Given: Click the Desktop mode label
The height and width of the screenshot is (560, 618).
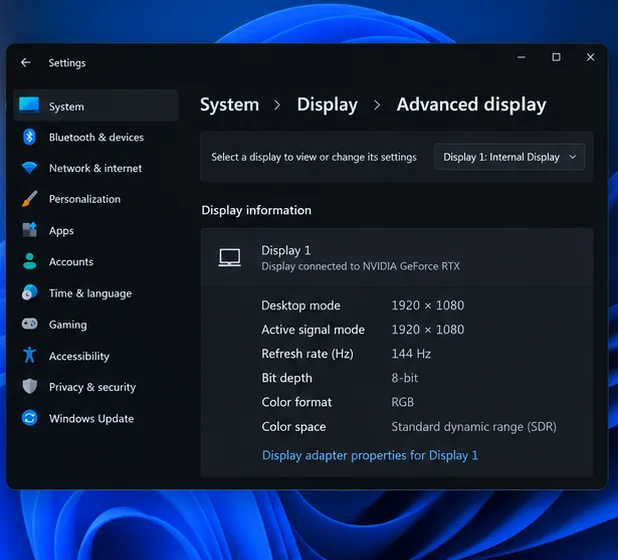Looking at the screenshot, I should point(301,305).
